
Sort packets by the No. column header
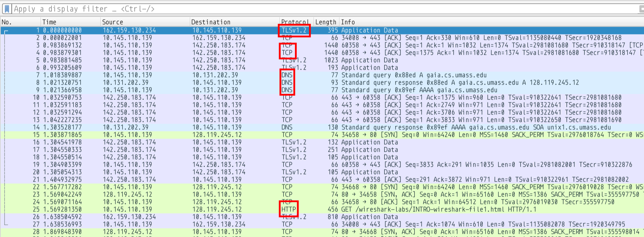tap(20, 22)
